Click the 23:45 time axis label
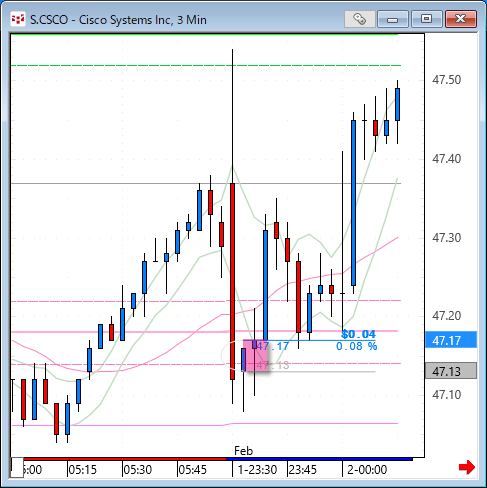Image resolution: width=487 pixels, height=488 pixels. [303, 470]
